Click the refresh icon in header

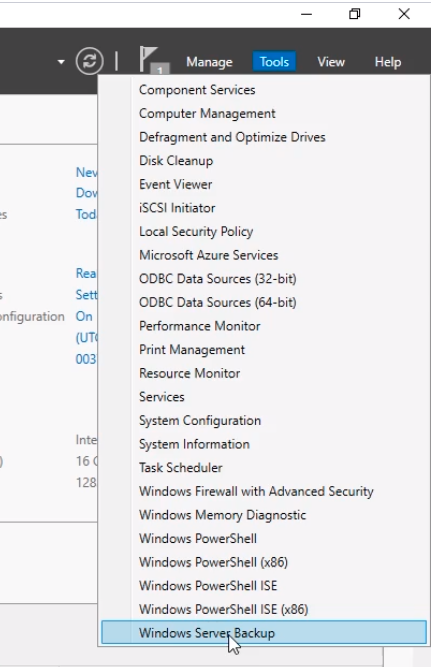89,61
